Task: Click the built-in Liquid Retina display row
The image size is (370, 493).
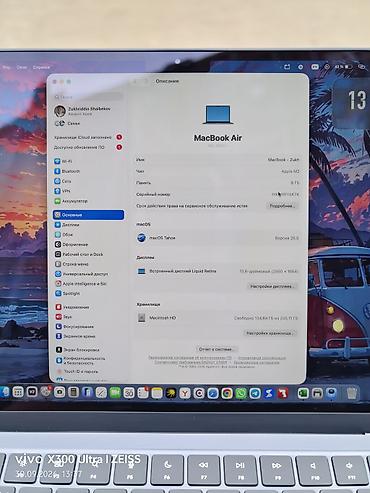Action: (217, 271)
